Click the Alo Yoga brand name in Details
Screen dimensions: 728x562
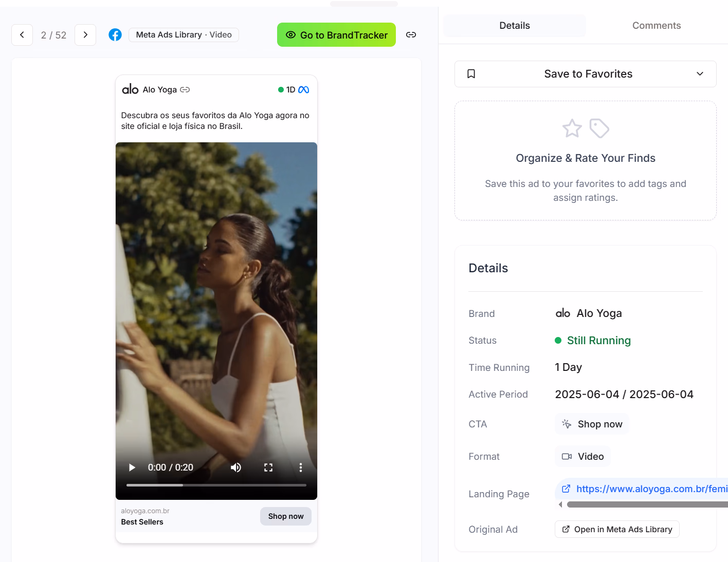point(599,313)
